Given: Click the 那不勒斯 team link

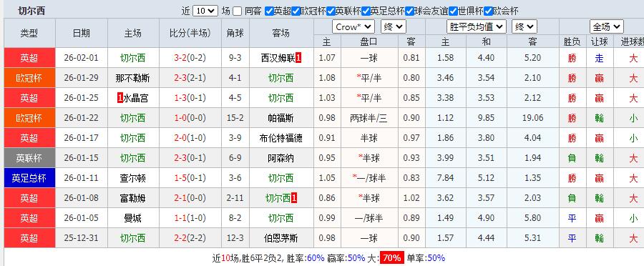Looking at the screenshot, I should [x=132, y=78].
